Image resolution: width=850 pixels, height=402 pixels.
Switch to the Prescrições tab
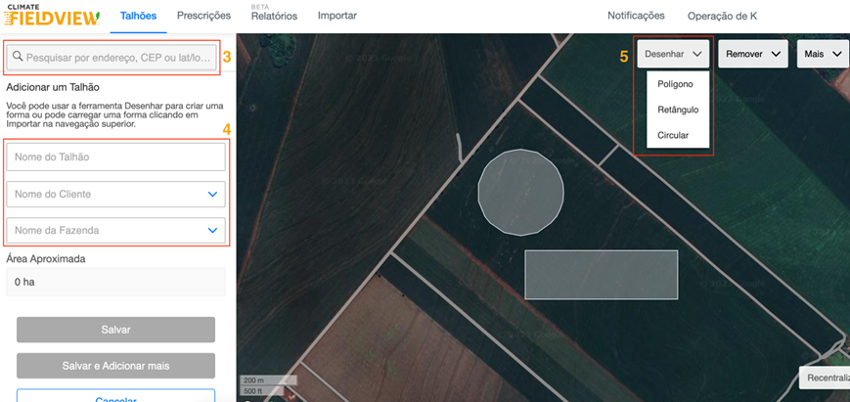(x=203, y=16)
